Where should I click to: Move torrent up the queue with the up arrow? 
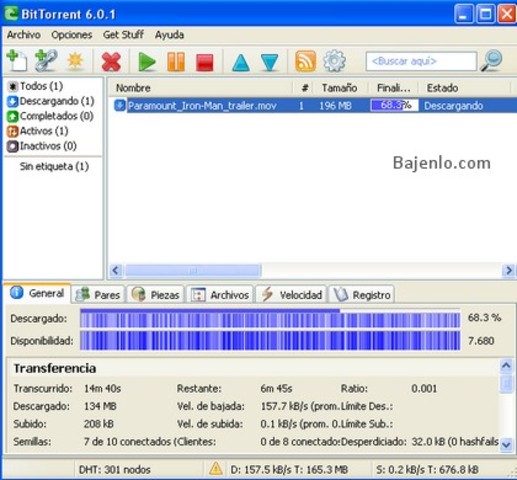tap(241, 62)
